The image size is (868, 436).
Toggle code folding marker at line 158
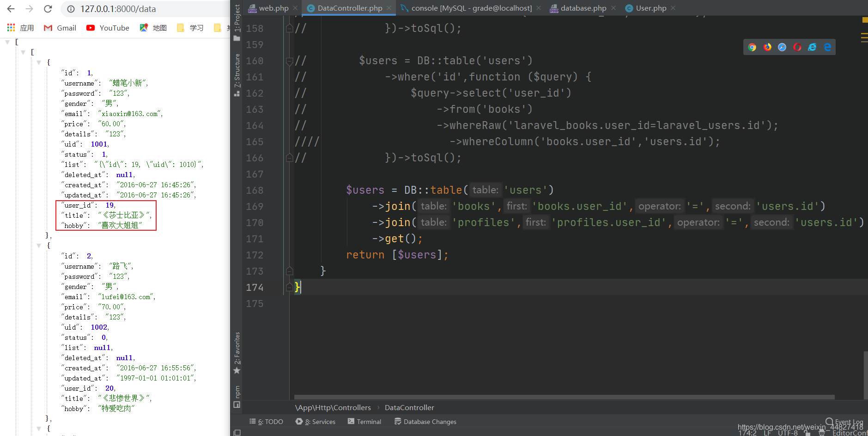290,28
